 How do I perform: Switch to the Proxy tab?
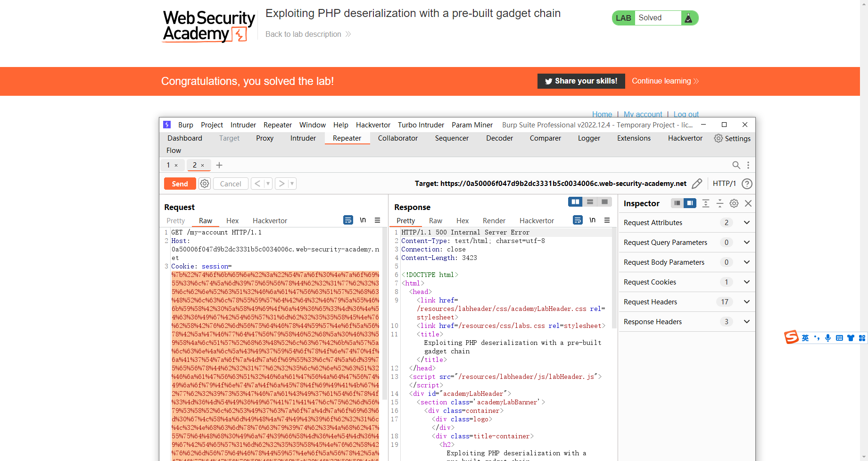tap(265, 138)
